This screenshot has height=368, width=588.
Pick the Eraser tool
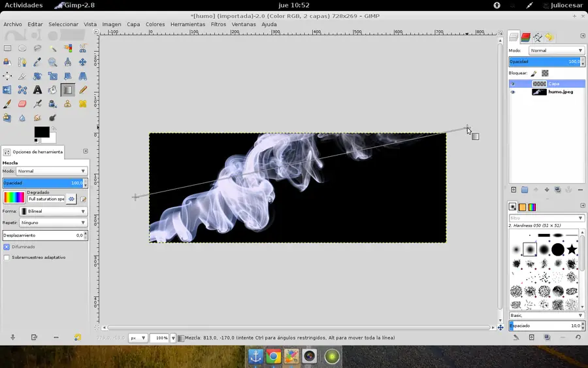(22, 104)
